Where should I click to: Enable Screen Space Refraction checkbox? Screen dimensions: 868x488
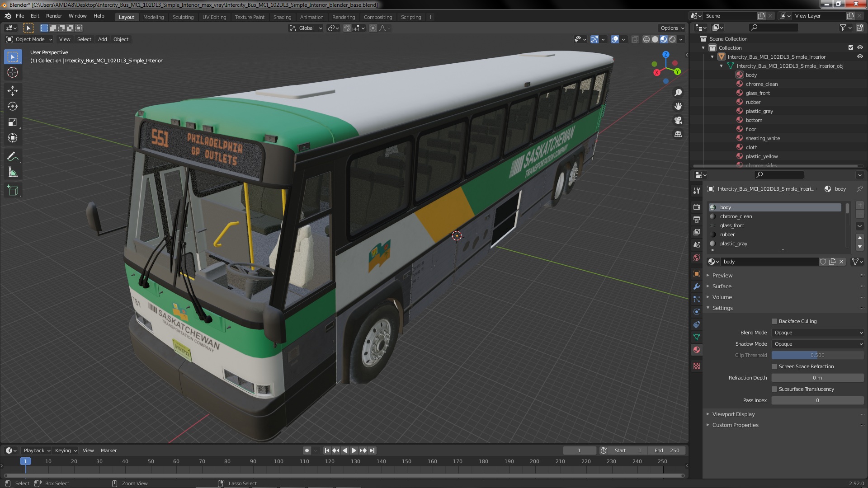(774, 366)
